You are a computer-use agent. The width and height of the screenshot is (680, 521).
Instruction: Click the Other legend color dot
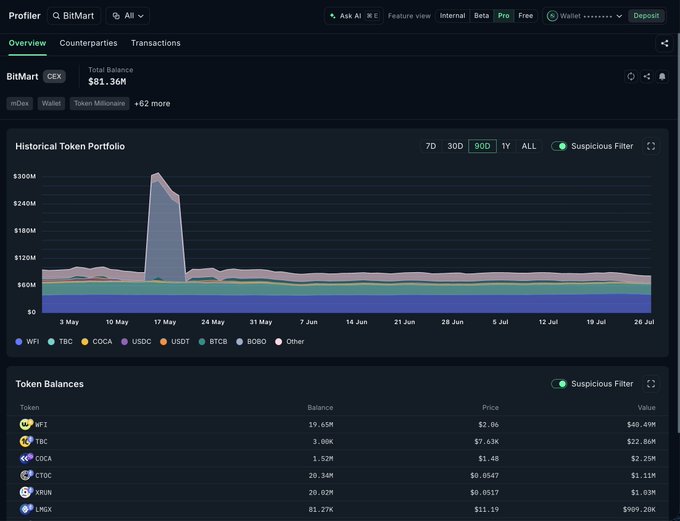click(278, 342)
